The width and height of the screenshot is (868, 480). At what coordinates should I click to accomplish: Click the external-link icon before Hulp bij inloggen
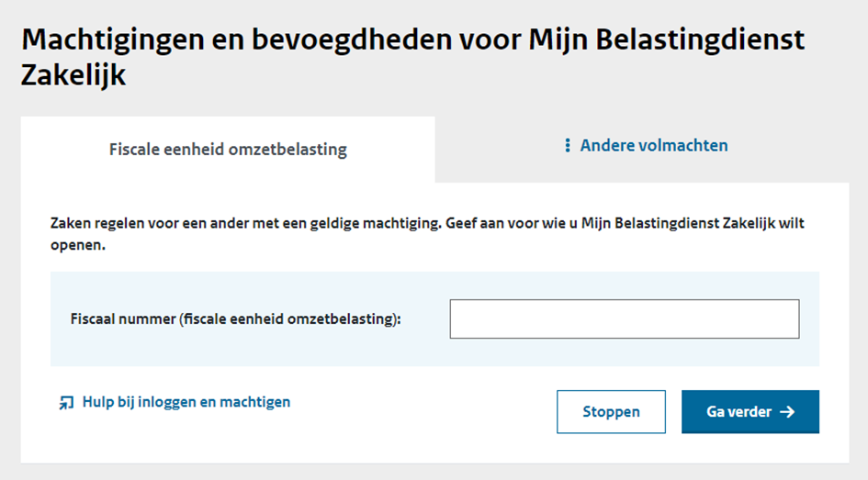(x=66, y=403)
